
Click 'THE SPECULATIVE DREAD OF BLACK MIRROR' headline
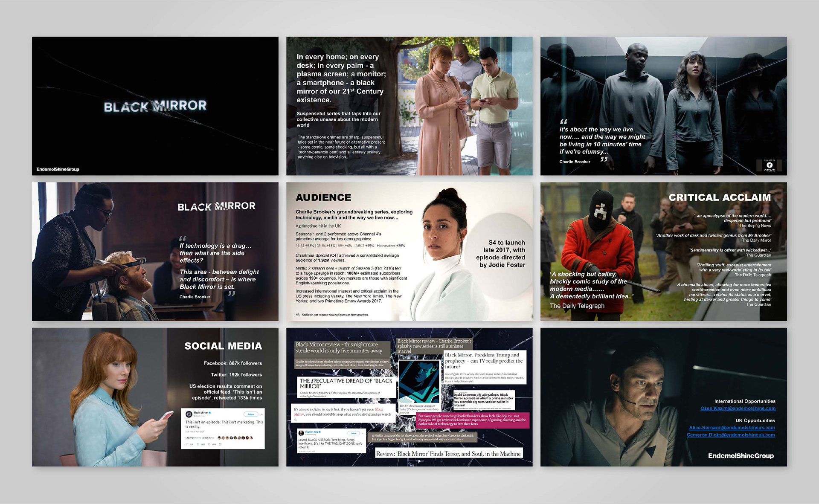click(346, 383)
